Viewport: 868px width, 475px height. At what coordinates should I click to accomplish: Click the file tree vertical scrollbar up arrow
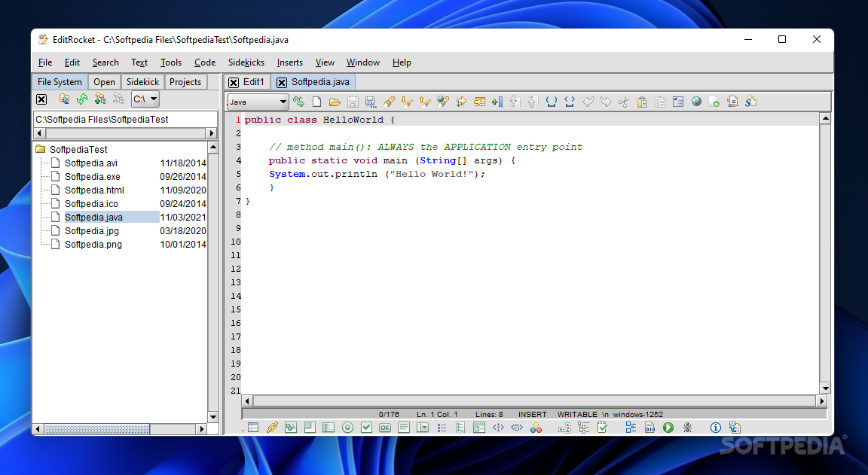[213, 147]
